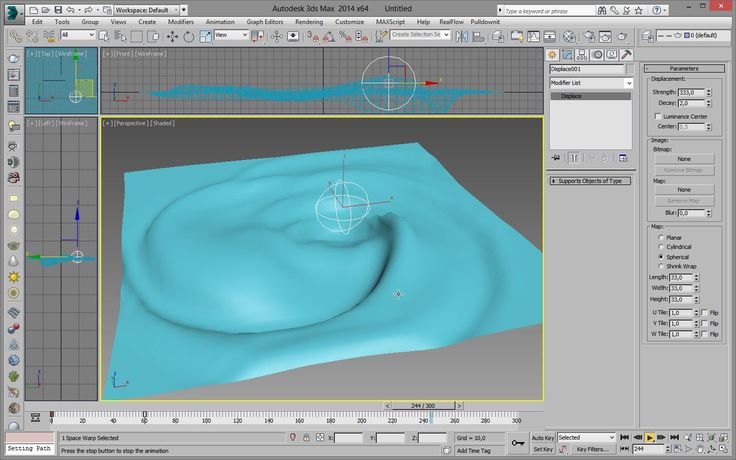Open selection filter All dropdown
Viewport: 736px width, 460px height.
click(x=77, y=35)
